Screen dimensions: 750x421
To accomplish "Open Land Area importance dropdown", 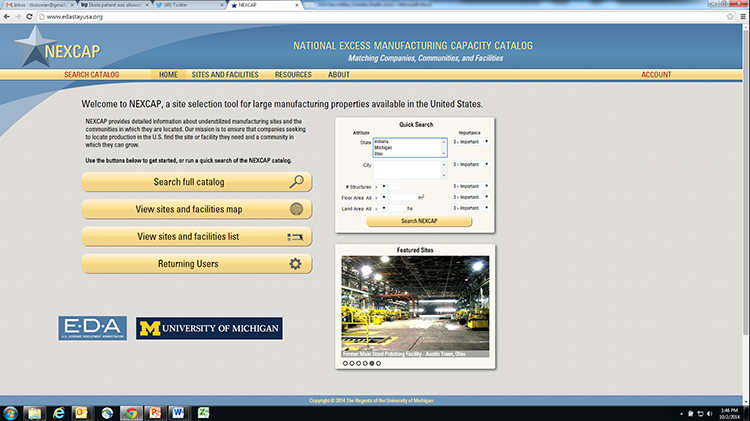I will pos(471,208).
